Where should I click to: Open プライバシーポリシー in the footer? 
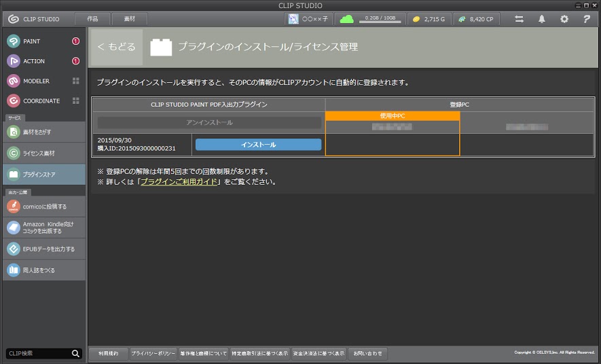[153, 353]
